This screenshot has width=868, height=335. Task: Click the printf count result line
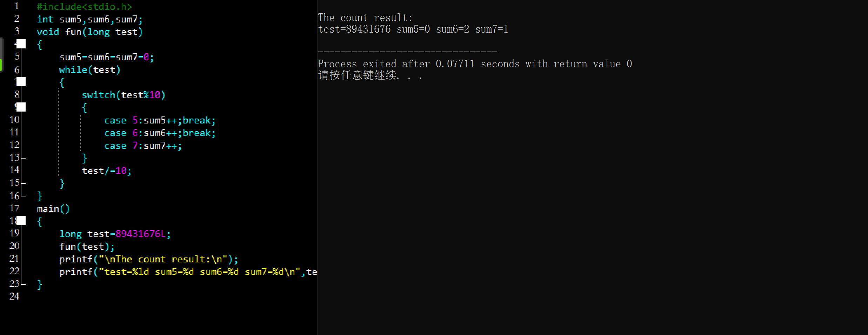tap(149, 259)
